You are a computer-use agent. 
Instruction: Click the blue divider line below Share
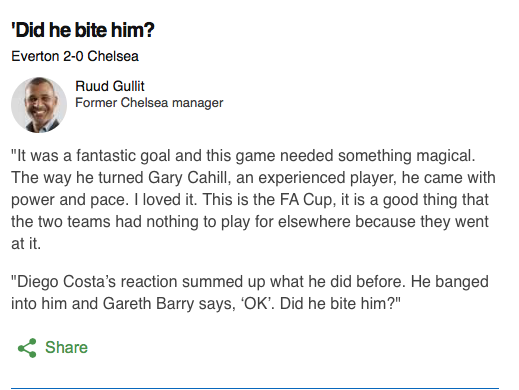pyautogui.click(x=255, y=388)
